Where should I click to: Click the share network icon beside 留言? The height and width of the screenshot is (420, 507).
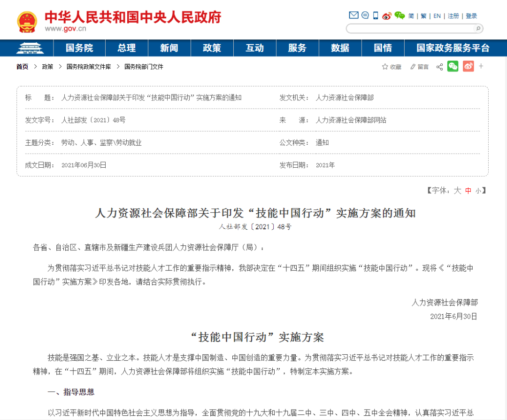439,66
